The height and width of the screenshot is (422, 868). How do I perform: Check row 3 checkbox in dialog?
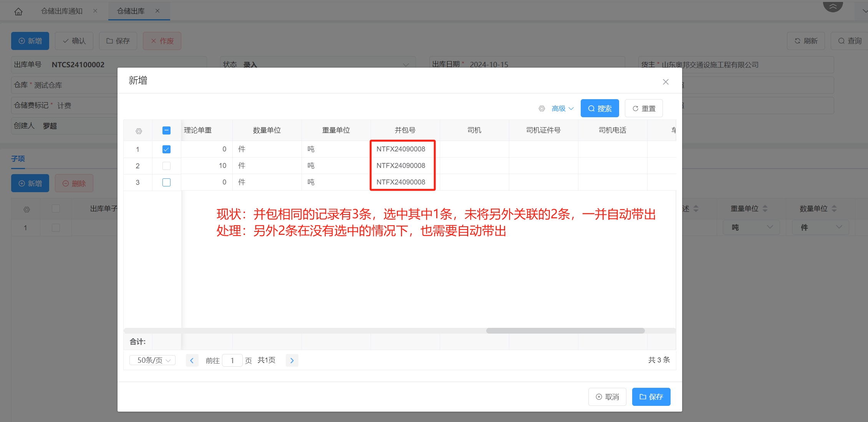tap(166, 182)
